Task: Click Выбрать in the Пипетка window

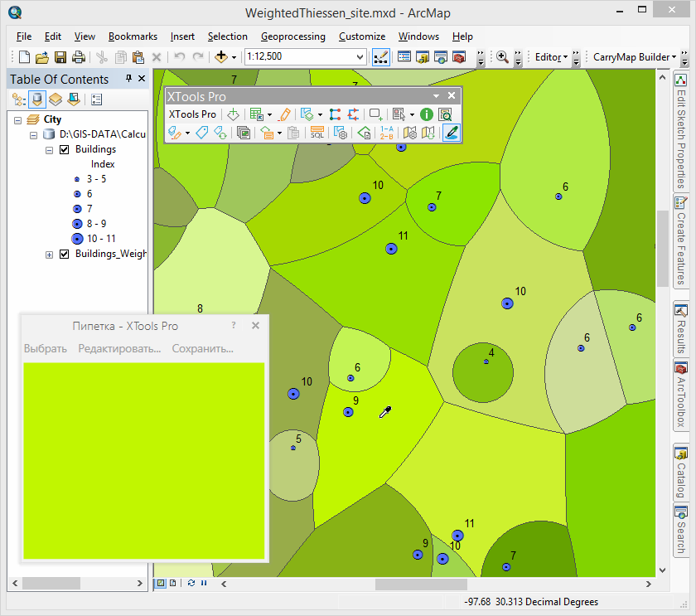Action: point(46,349)
